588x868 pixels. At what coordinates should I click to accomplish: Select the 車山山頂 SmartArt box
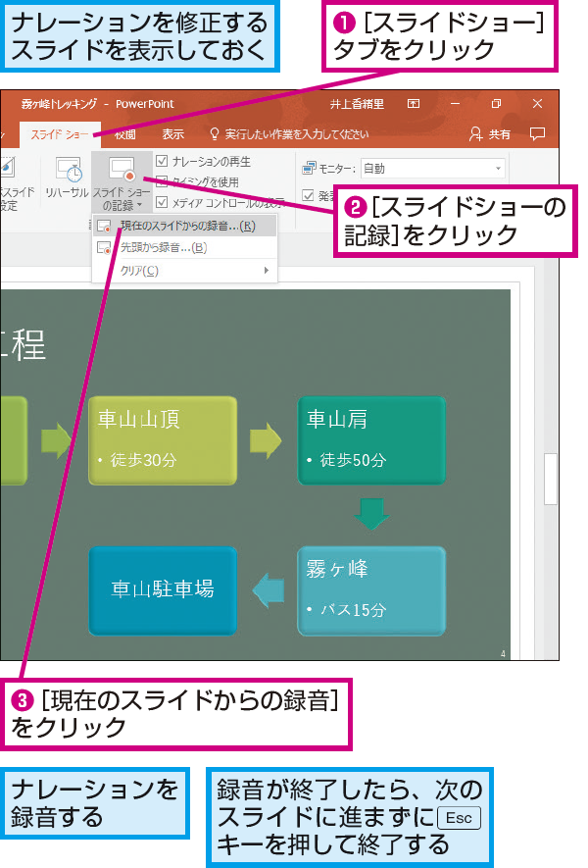pos(163,440)
